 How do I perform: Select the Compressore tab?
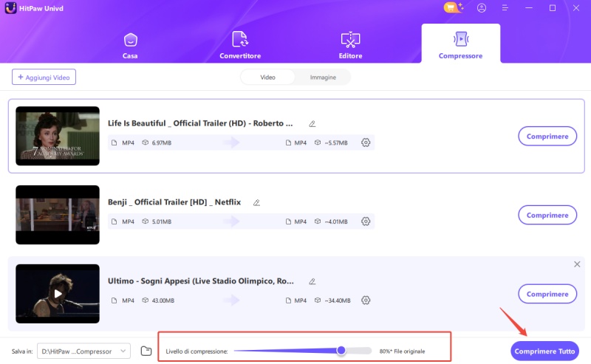point(460,44)
